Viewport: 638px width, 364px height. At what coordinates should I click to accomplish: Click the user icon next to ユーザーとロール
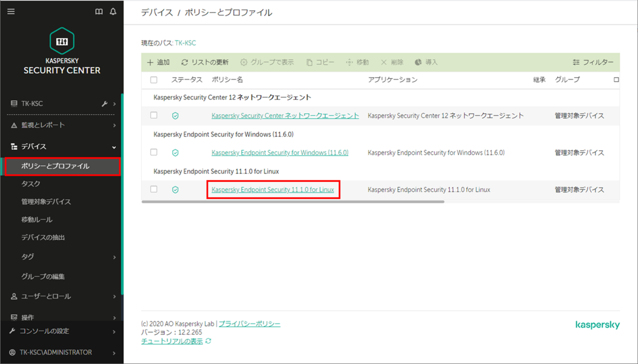14,297
